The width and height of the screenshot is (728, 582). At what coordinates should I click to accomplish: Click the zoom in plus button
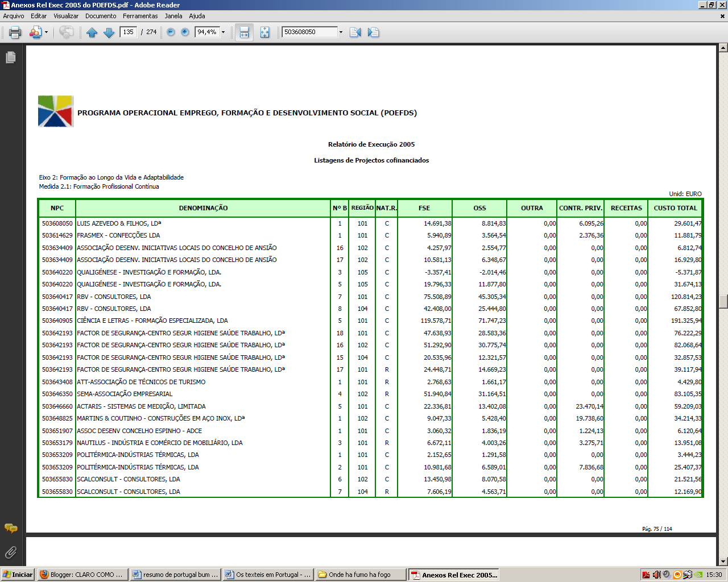click(x=185, y=32)
